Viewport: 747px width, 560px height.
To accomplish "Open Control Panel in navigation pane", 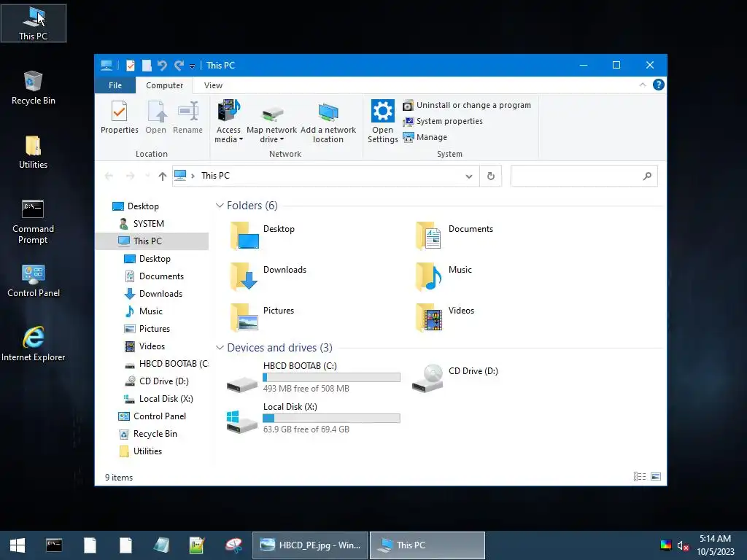I will coord(159,416).
